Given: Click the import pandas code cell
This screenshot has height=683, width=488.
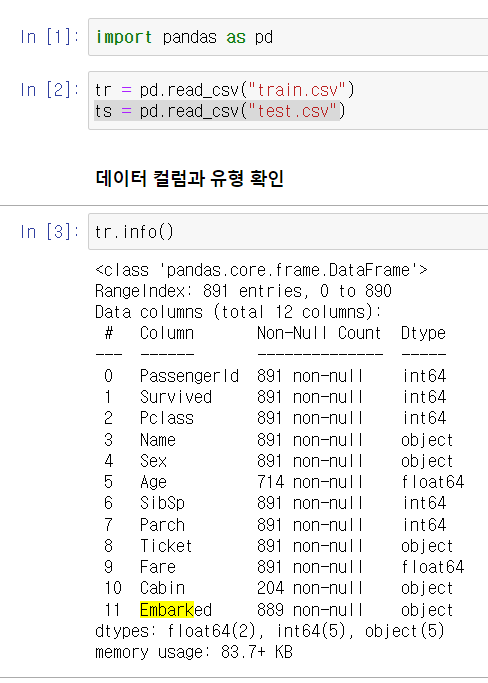Looking at the screenshot, I should (x=288, y=37).
